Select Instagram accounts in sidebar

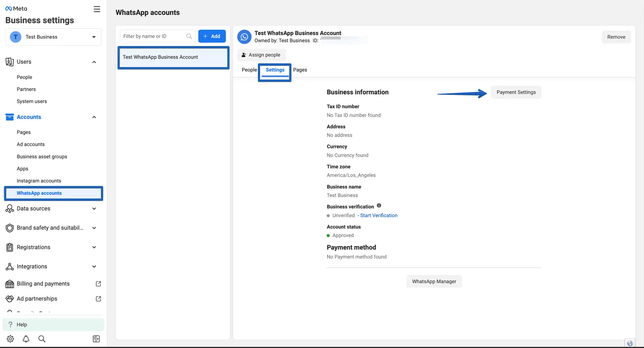[x=39, y=181]
